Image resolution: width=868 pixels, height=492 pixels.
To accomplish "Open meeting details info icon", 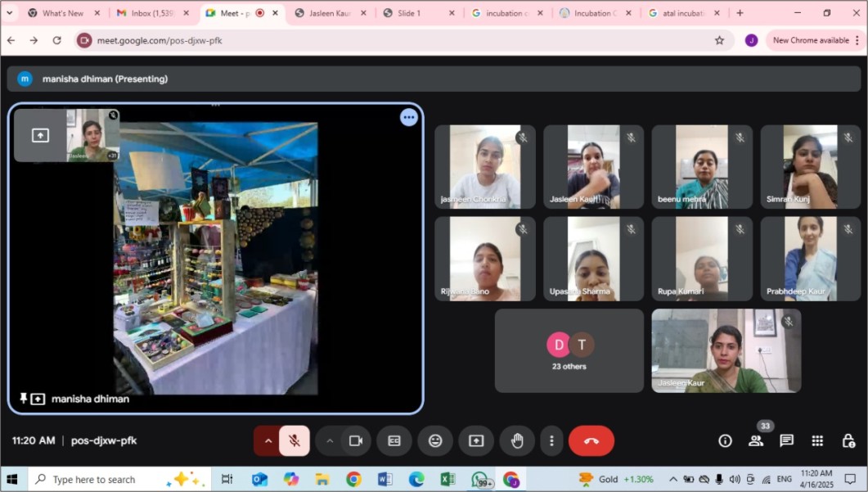I will click(x=725, y=440).
